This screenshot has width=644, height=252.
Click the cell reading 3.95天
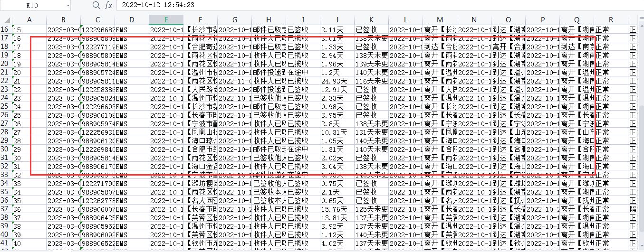(x=337, y=115)
